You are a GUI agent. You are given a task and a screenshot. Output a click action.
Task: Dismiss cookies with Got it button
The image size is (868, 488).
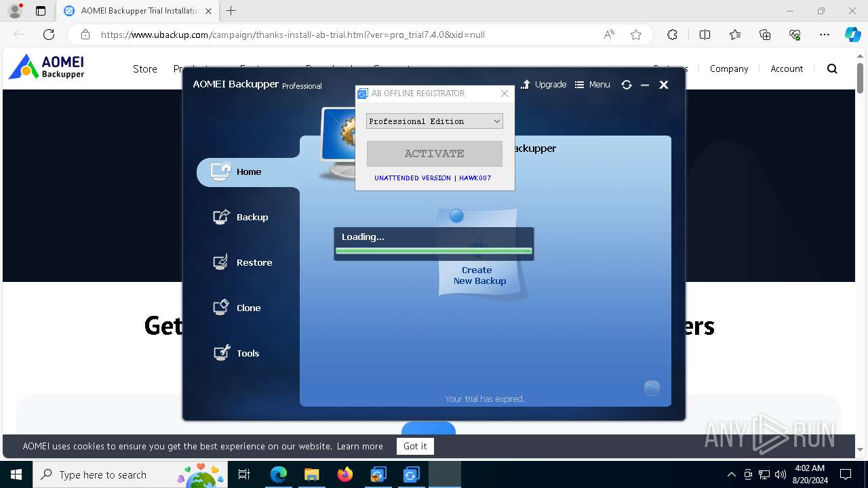tap(415, 446)
